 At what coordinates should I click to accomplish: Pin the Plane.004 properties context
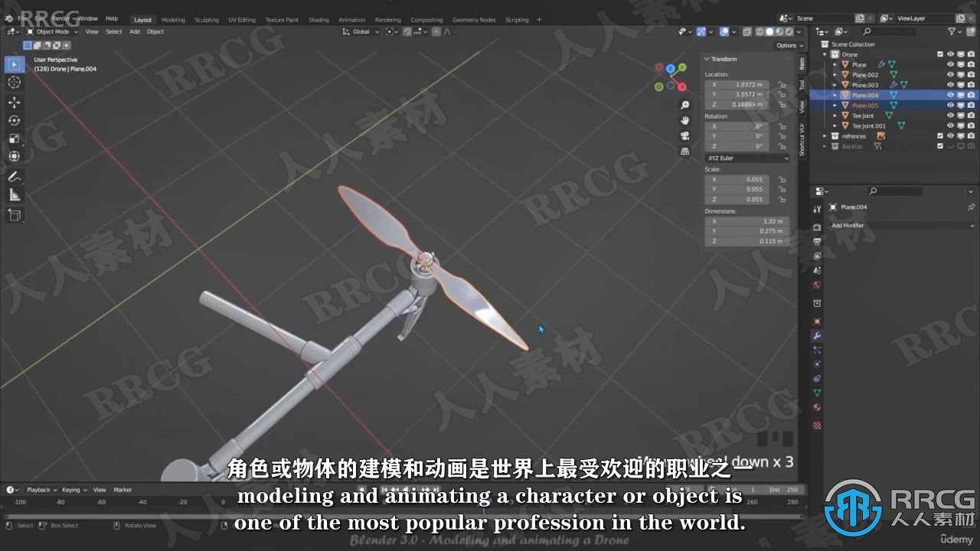[971, 207]
